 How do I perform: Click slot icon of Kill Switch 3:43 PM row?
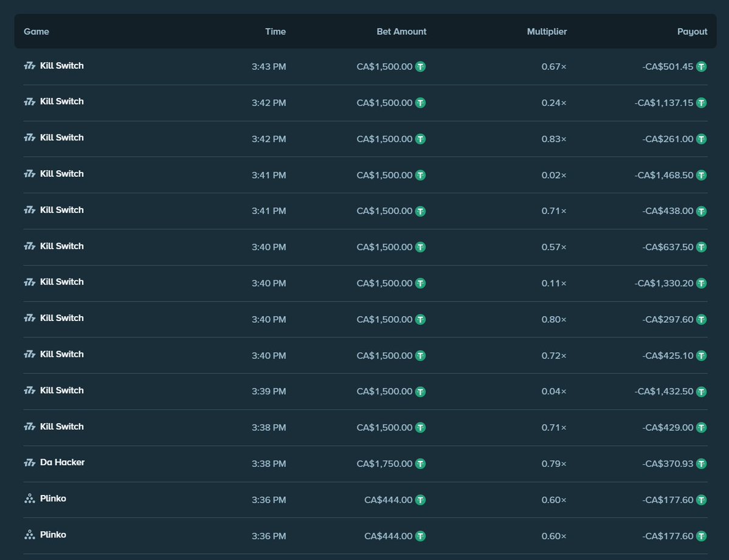click(x=30, y=66)
